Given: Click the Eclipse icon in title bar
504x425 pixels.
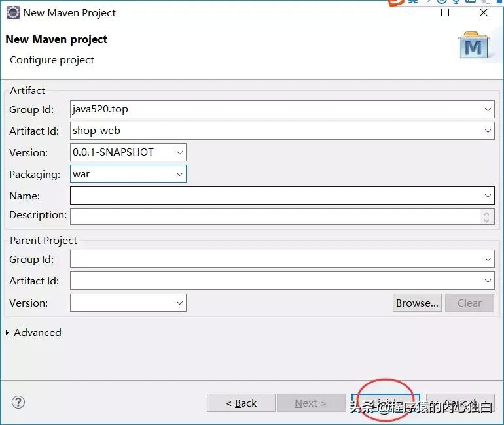Looking at the screenshot, I should point(13,13).
